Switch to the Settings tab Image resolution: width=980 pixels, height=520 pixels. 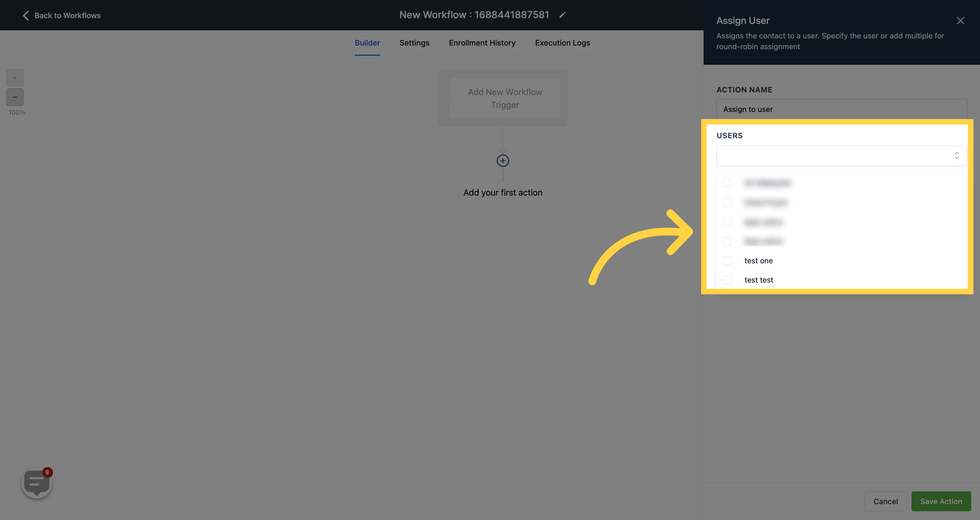pos(414,43)
